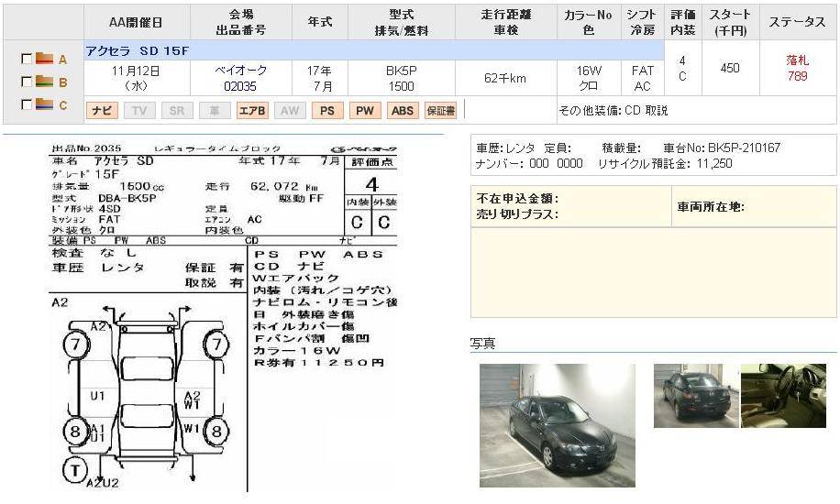Click the greyed AW equipment badge
Image resolution: width=840 pixels, height=504 pixels.
[289, 110]
